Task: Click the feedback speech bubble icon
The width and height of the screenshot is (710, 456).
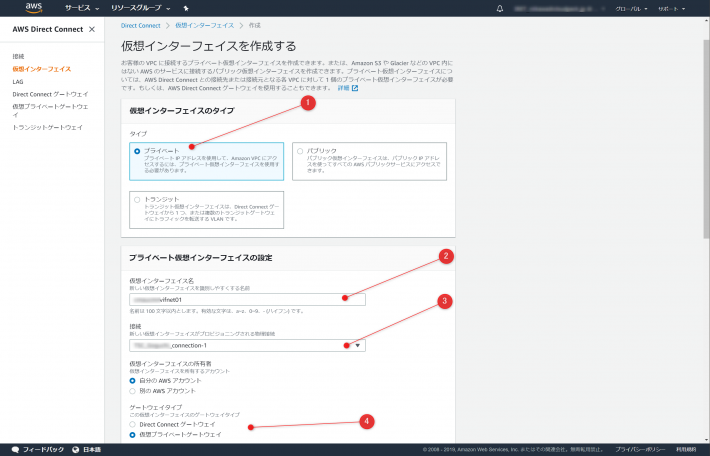Action: (15, 450)
